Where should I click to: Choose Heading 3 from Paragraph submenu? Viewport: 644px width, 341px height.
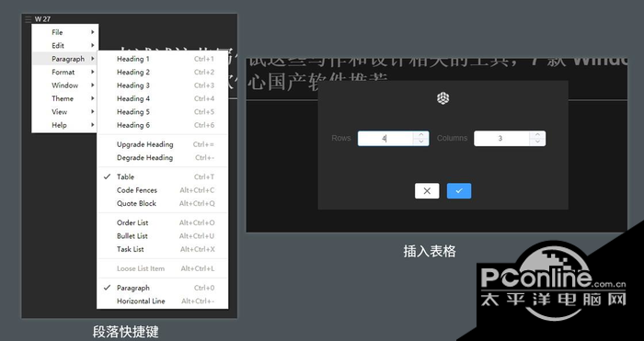162,85
